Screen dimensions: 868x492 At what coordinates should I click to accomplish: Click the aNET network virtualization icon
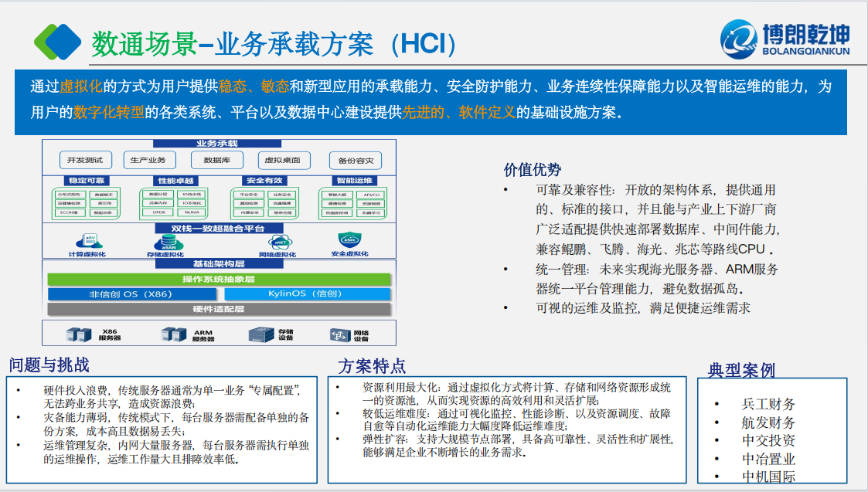[x=277, y=241]
